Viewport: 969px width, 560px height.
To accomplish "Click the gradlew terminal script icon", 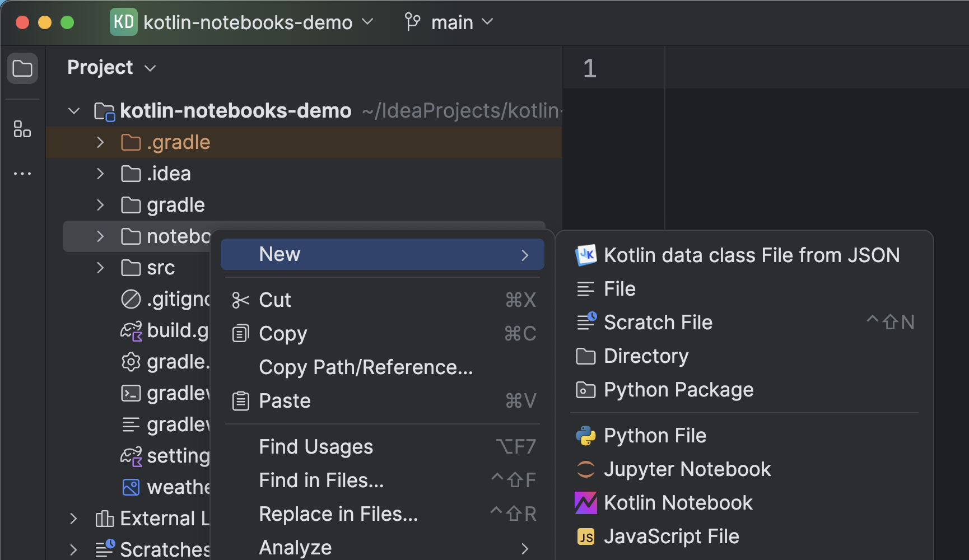I will point(131,393).
